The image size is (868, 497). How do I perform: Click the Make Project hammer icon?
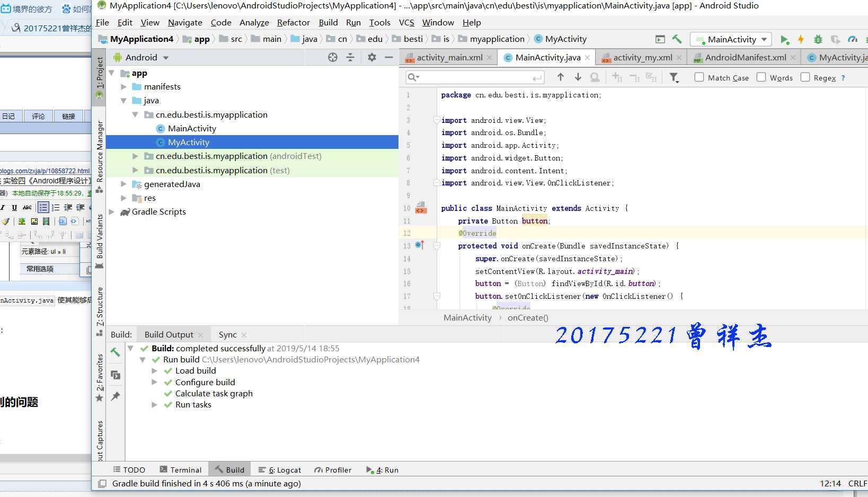tap(677, 39)
